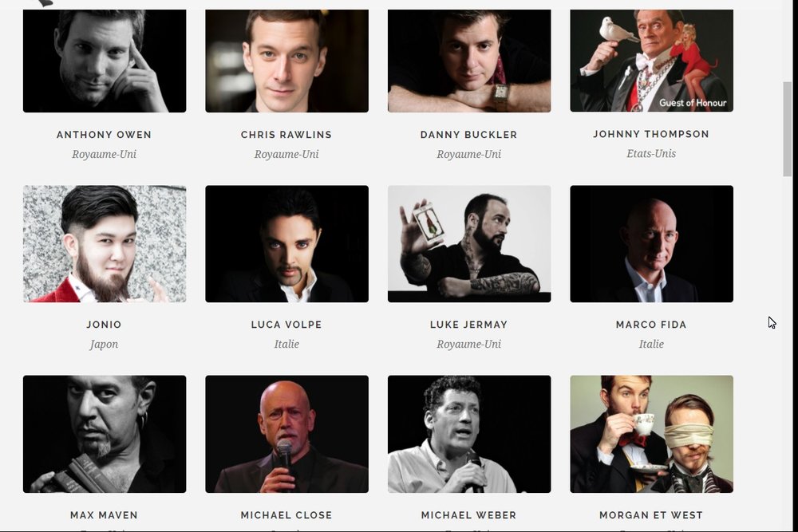Click the ANTHONY OWEN name link

pyautogui.click(x=104, y=135)
